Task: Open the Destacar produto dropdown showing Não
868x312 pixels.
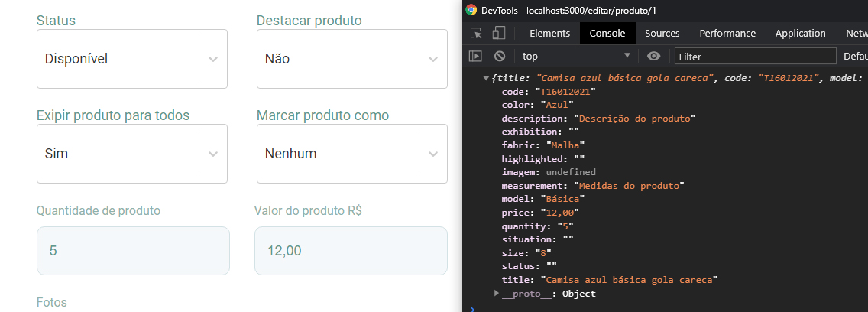Action: pos(351,59)
